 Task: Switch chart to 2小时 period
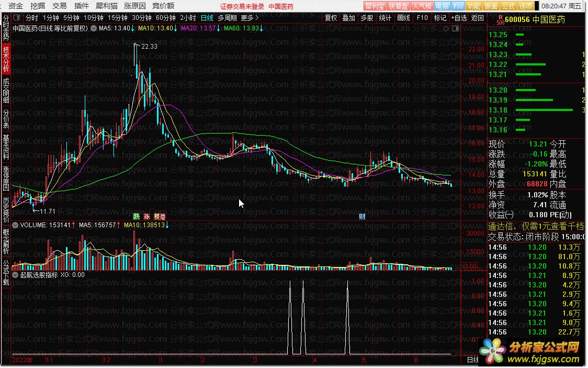(188, 18)
